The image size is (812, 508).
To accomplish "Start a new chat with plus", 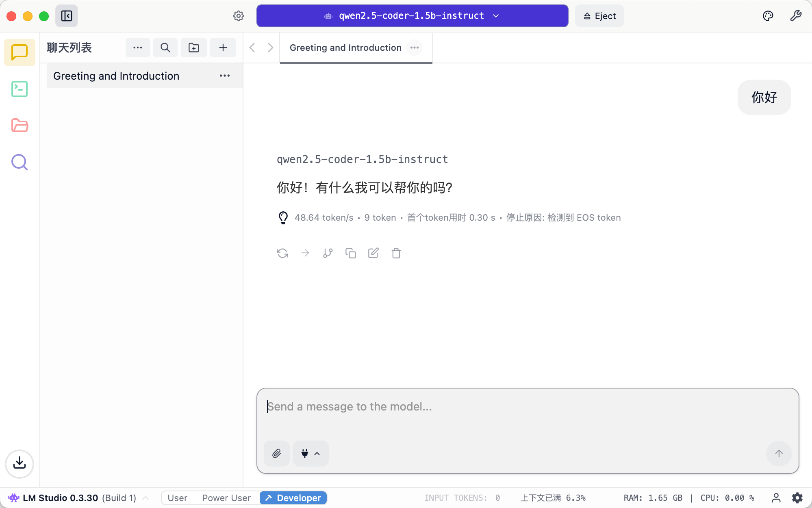I will click(223, 48).
